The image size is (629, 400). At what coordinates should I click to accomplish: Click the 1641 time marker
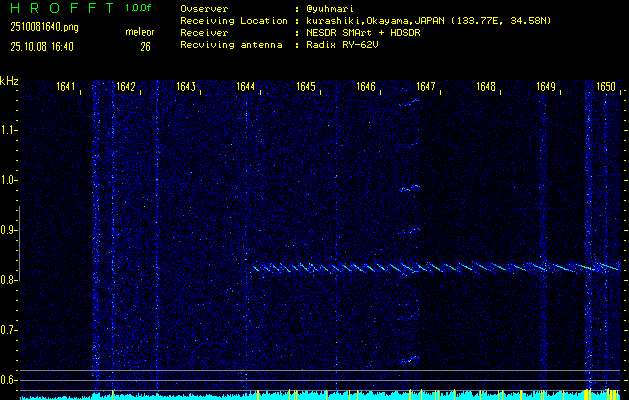click(68, 87)
